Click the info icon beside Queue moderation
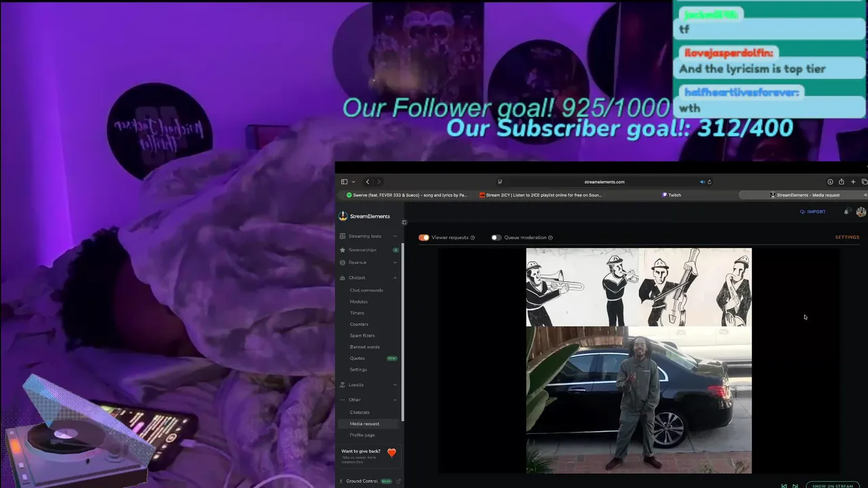This screenshot has height=488, width=868. point(550,238)
